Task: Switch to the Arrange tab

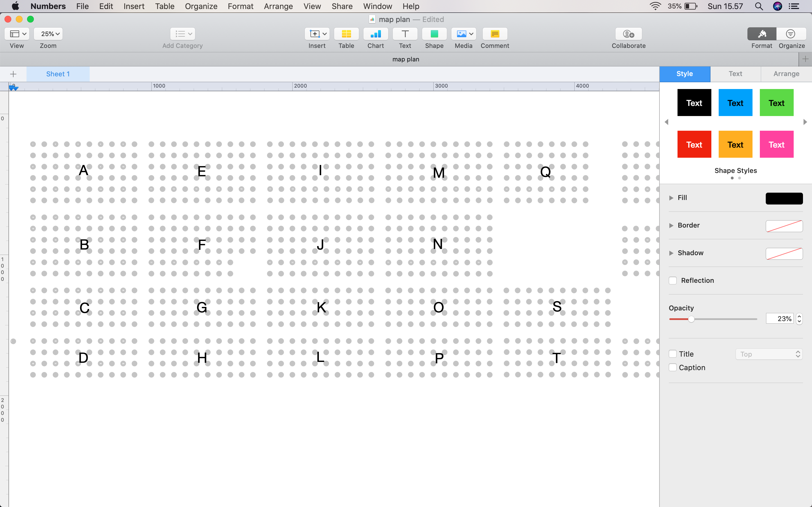Action: click(x=786, y=74)
